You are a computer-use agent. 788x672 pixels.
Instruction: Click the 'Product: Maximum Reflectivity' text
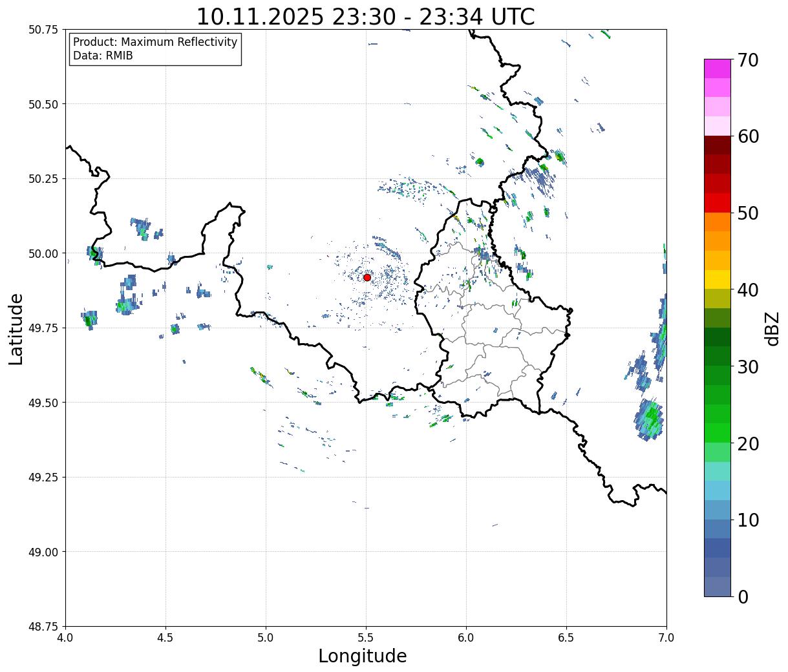155,42
